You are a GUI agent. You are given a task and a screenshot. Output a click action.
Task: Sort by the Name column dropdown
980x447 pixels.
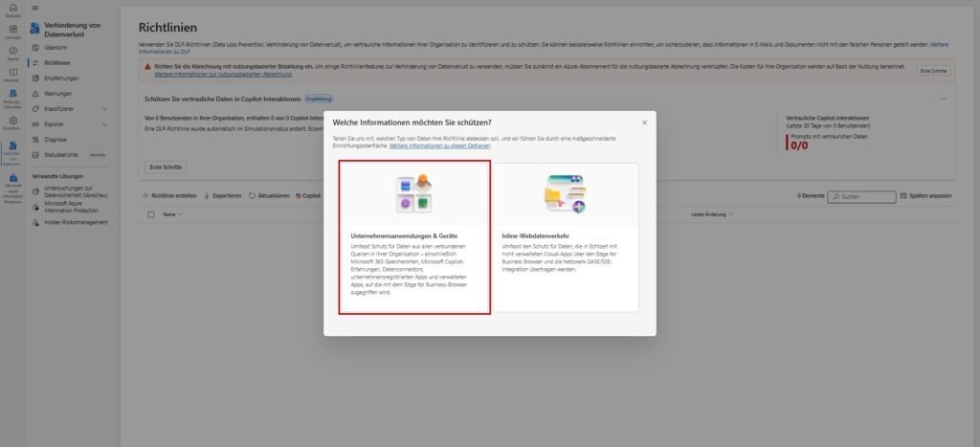tap(172, 214)
